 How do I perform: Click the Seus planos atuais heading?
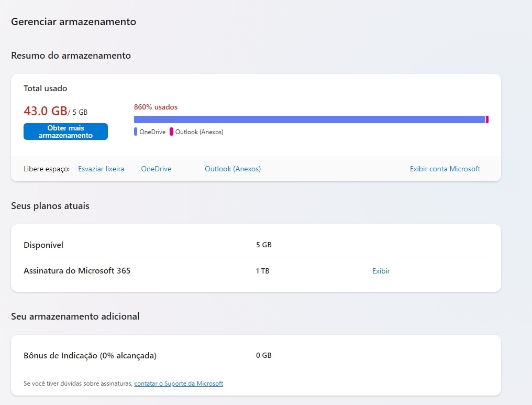click(x=50, y=206)
